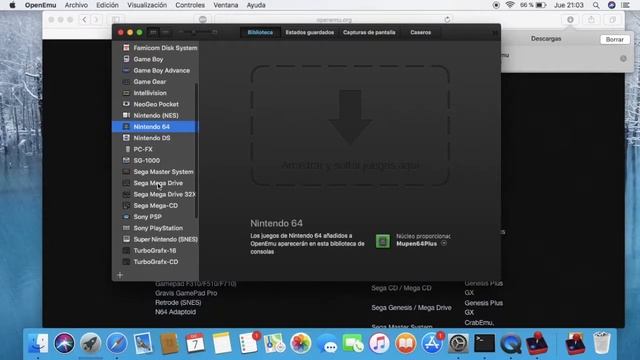This screenshot has width=640, height=360.
Task: Open the Archivo menu
Action: pos(76,5)
